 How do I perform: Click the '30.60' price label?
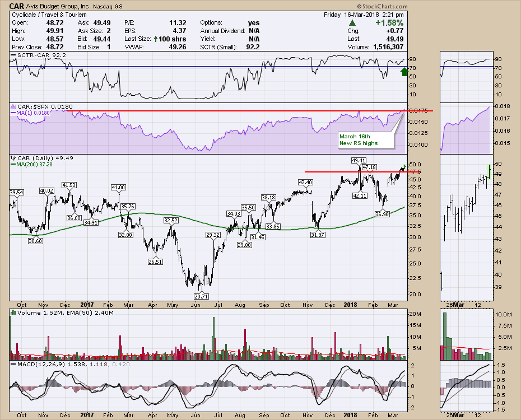(x=35, y=241)
